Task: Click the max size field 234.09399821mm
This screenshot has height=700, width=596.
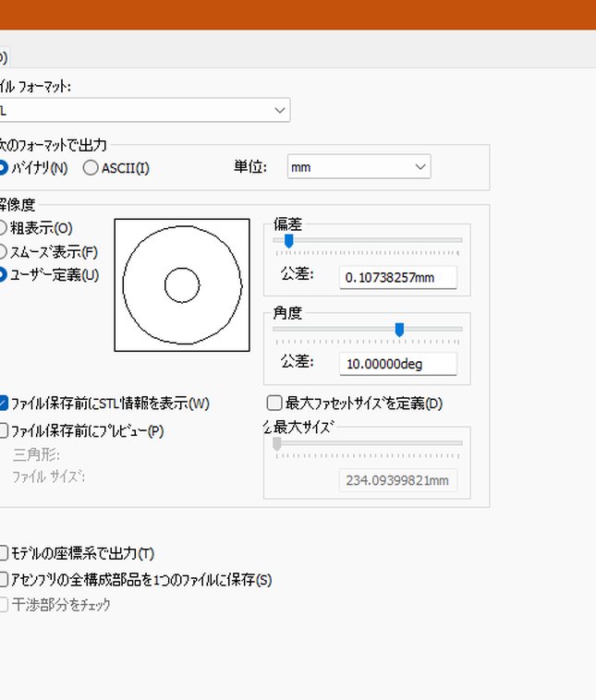Action: coord(398,480)
